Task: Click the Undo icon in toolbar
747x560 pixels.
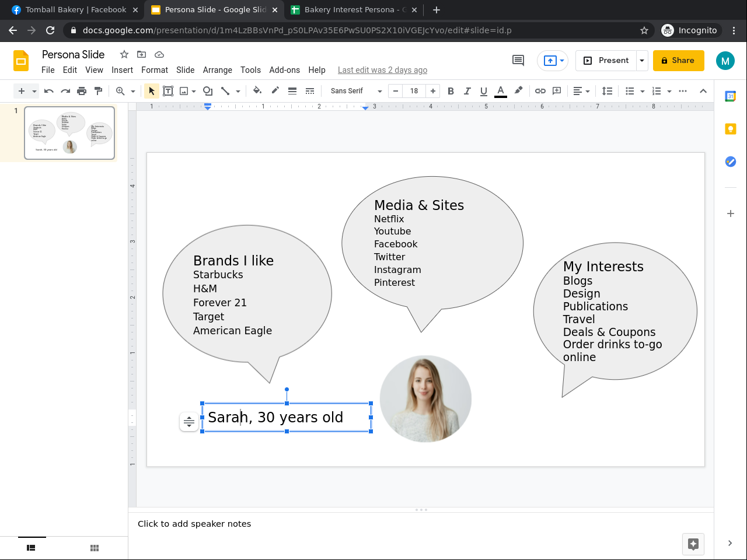Action: click(x=49, y=91)
